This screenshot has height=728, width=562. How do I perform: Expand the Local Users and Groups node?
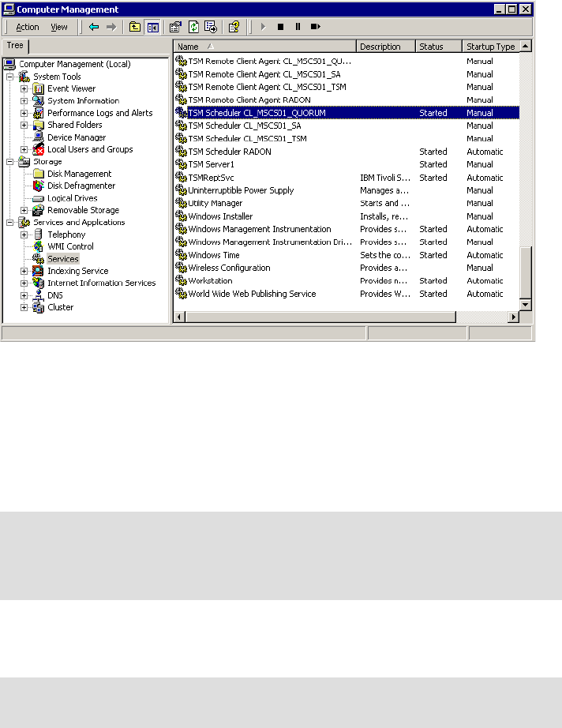[24, 149]
